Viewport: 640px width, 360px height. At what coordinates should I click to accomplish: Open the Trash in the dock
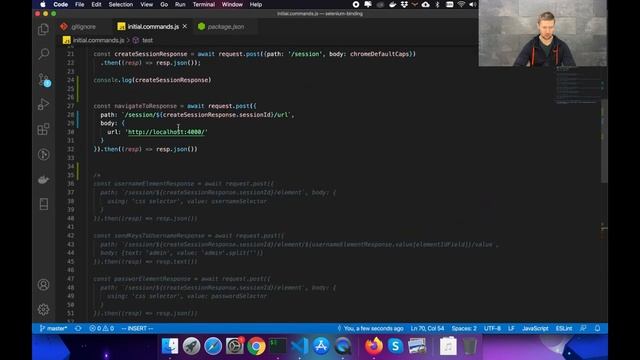[469, 346]
